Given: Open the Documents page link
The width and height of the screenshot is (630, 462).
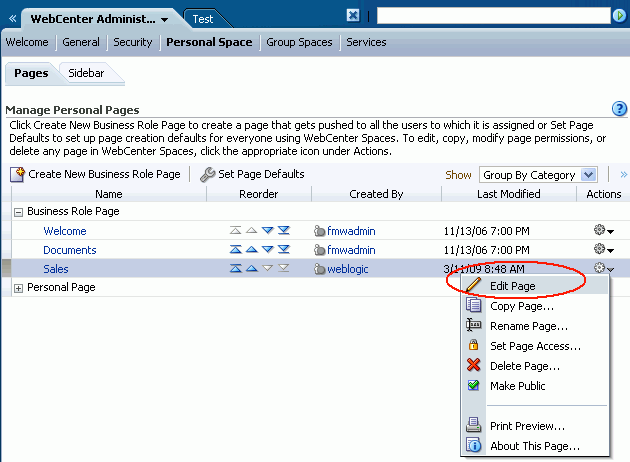Looking at the screenshot, I should (70, 250).
